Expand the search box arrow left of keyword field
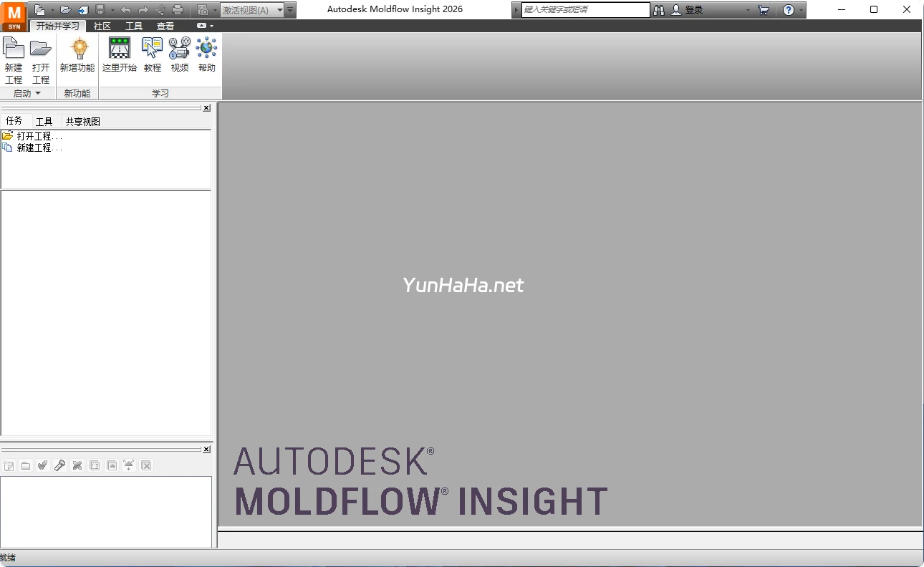The image size is (924, 567). tap(516, 10)
